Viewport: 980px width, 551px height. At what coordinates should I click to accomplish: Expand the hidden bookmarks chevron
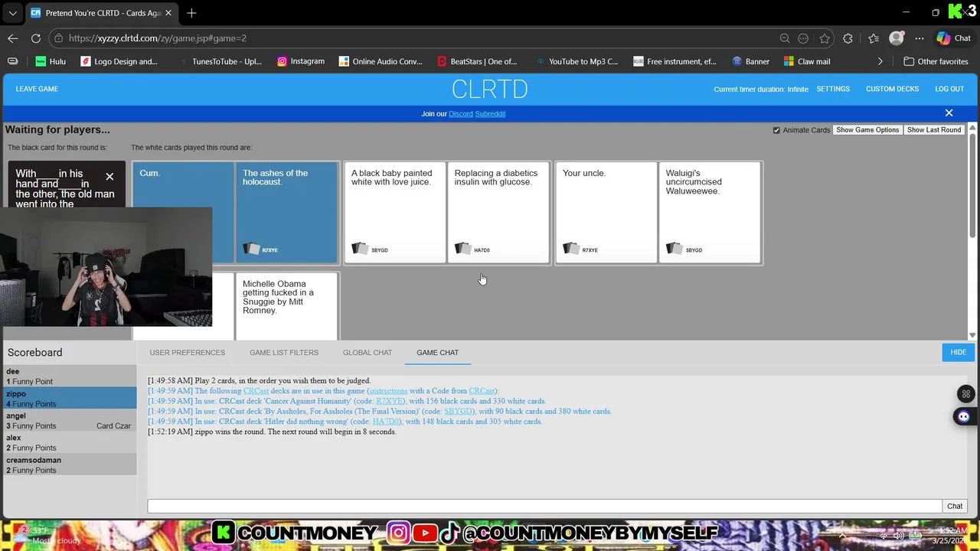[x=880, y=61]
